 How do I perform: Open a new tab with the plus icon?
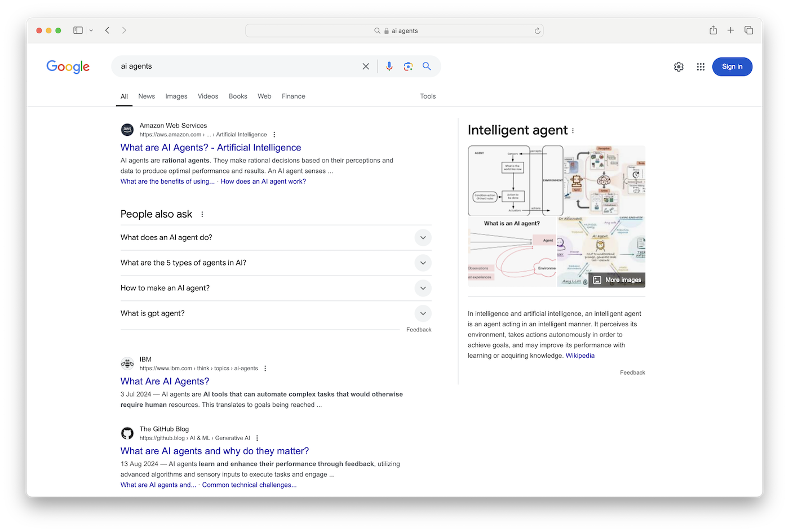point(730,30)
